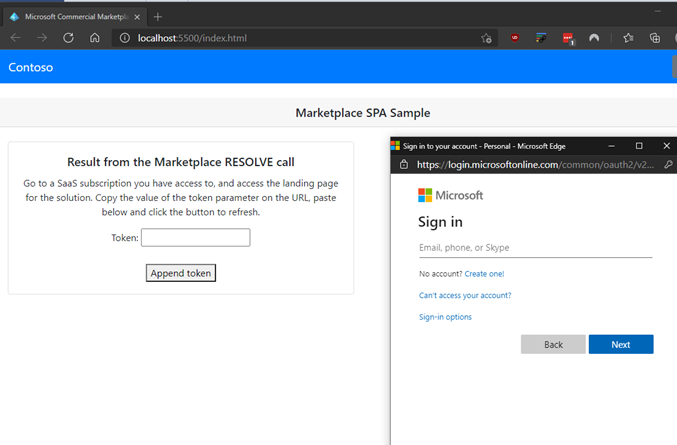Viewport: 677px width, 445px height.
Task: Click the Marketplace SPA Sample heading
Action: click(363, 113)
